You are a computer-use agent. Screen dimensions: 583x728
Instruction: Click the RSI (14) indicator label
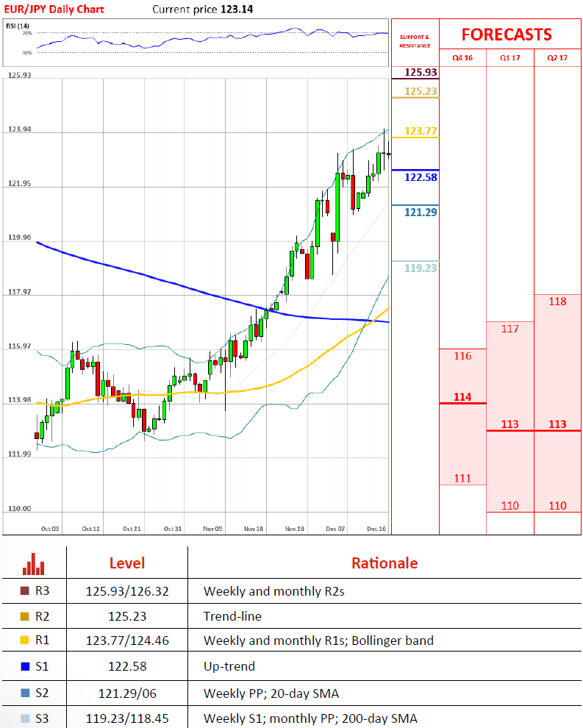tap(17, 26)
